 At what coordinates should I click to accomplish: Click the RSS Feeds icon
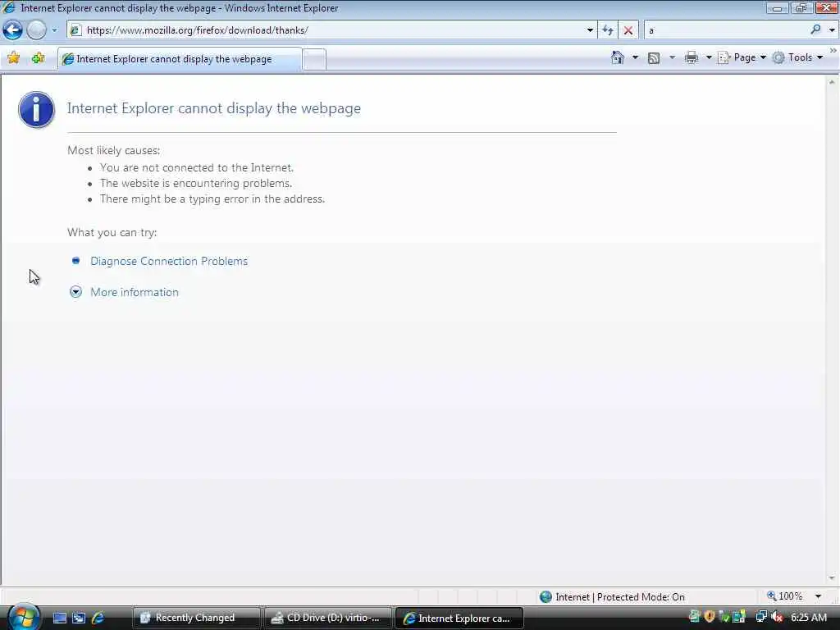(x=654, y=58)
